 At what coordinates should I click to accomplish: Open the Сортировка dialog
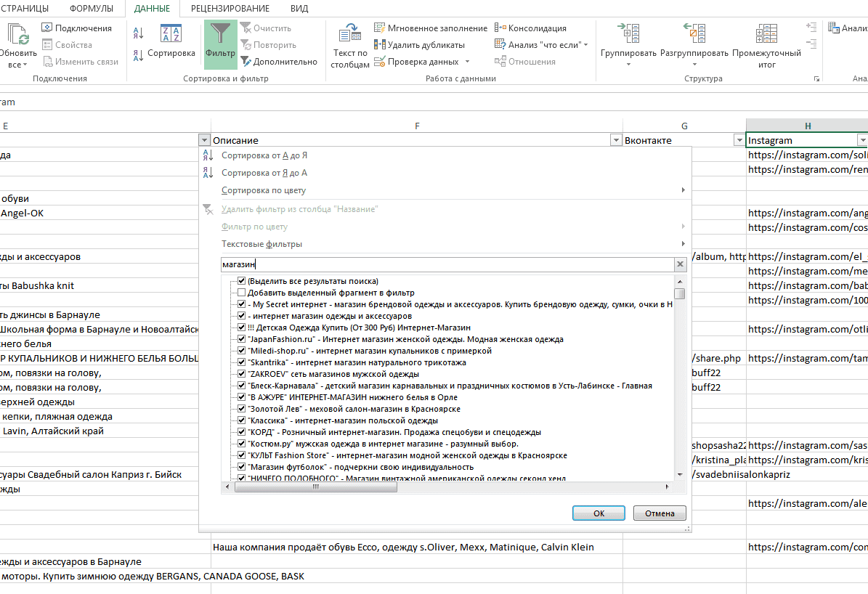pyautogui.click(x=171, y=41)
